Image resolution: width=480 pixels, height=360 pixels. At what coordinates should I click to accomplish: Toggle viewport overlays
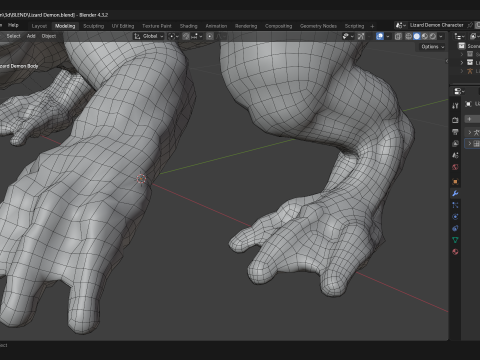point(380,36)
